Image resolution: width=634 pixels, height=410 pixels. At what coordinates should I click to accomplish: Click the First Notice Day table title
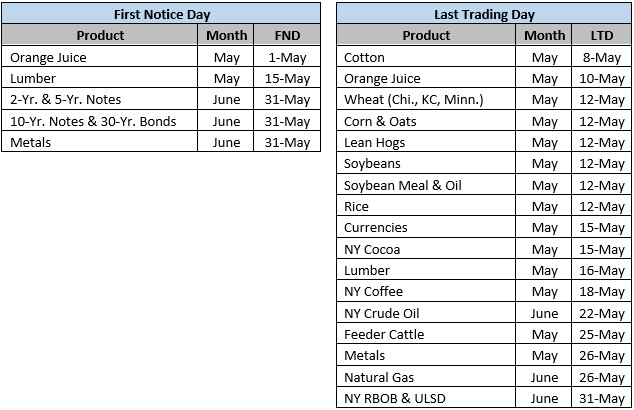pos(162,14)
